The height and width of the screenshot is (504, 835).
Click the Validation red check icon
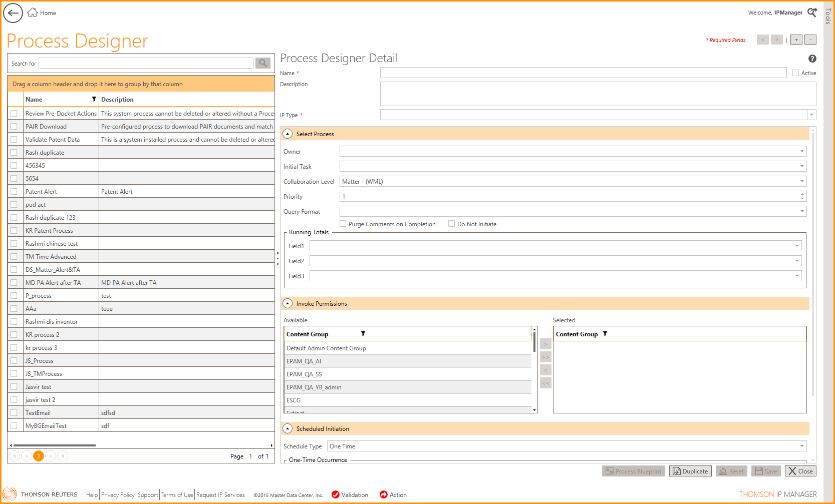click(x=336, y=494)
